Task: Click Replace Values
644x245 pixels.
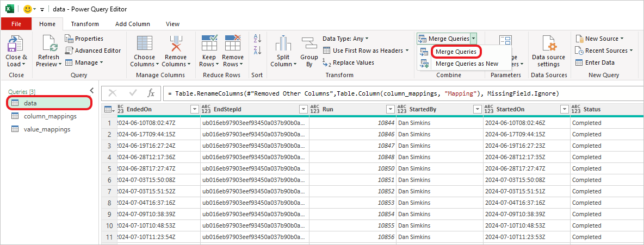Action: pos(348,63)
